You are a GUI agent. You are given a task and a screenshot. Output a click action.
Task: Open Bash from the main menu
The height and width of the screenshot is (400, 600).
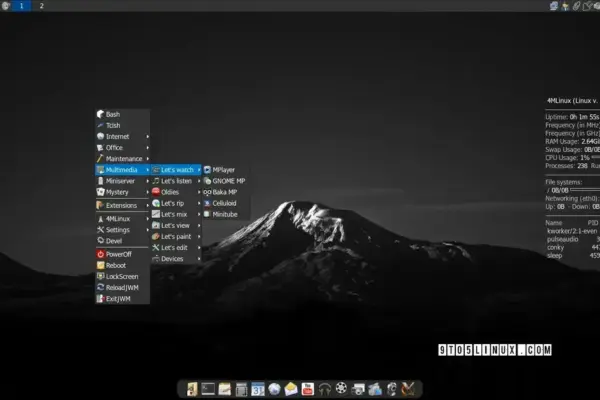[122, 114]
